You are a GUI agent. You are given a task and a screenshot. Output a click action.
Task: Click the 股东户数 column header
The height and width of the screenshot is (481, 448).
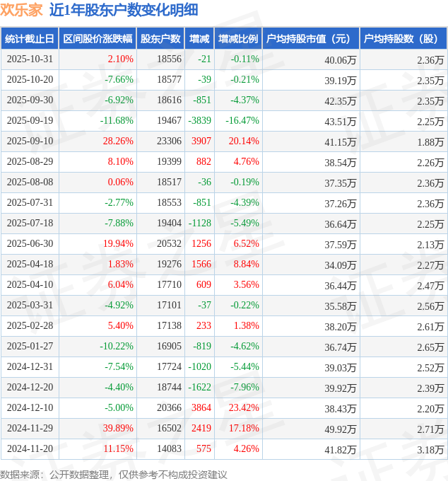click(x=161, y=39)
